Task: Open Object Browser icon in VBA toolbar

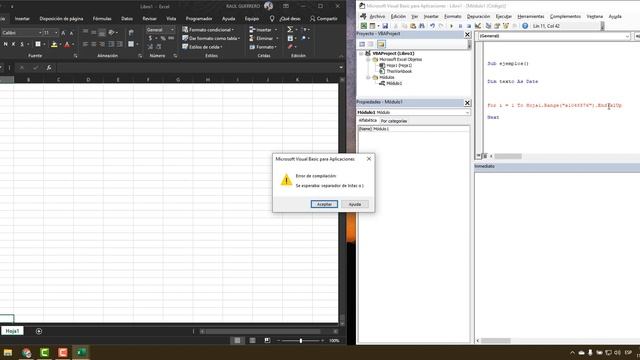Action: pos(506,26)
